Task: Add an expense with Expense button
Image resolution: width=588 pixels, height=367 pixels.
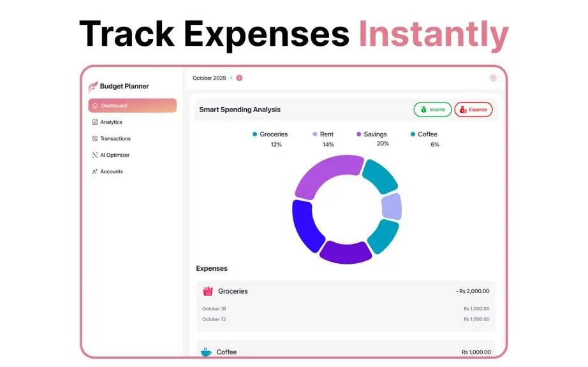Action: [473, 110]
